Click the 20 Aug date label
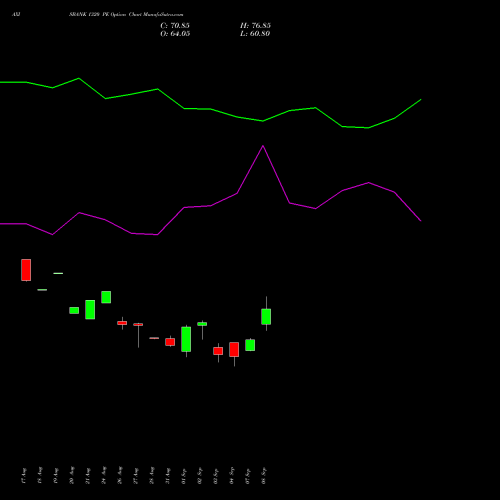500x500 pixels. coord(72,476)
